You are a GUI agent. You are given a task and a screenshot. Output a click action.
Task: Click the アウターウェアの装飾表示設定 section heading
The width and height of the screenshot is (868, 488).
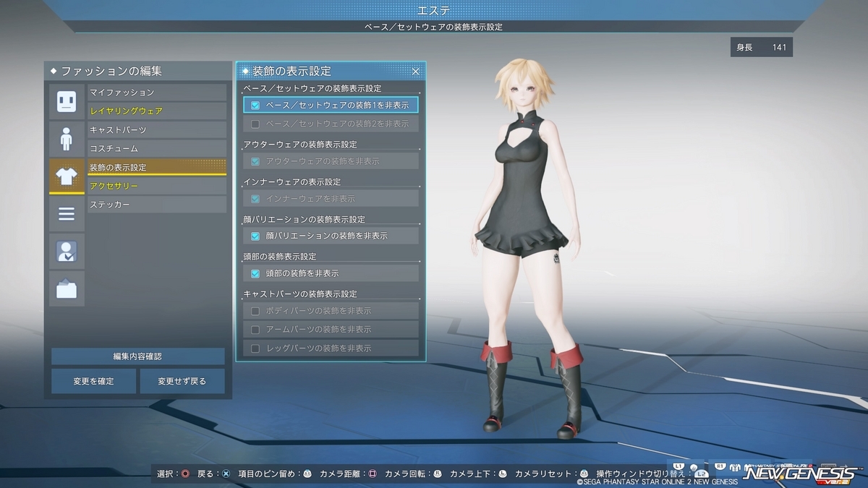tap(300, 145)
